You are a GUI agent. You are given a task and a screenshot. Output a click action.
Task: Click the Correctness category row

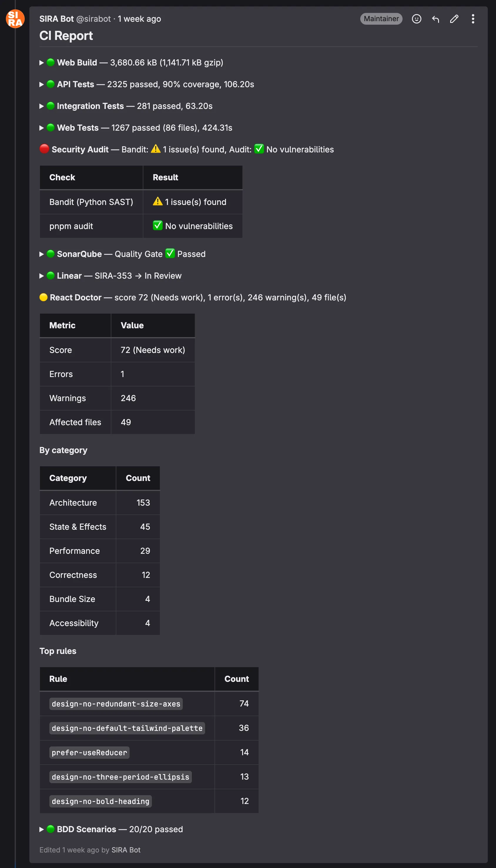(100, 575)
